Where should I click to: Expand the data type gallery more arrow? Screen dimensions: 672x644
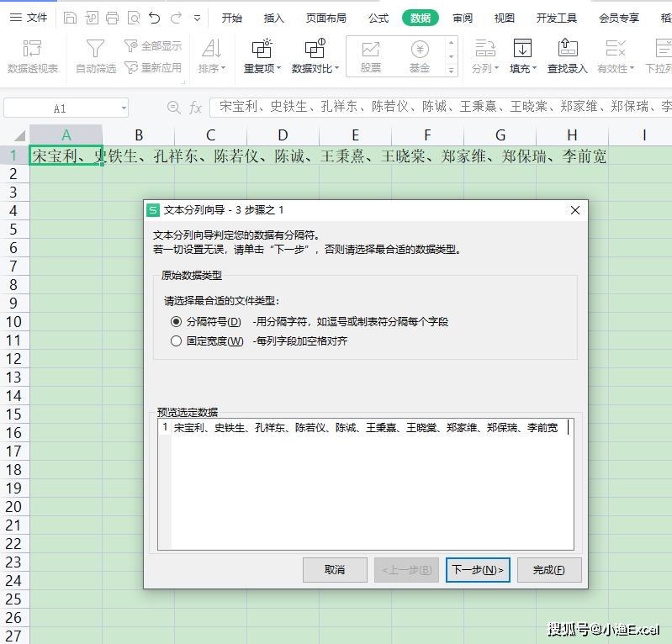click(451, 71)
